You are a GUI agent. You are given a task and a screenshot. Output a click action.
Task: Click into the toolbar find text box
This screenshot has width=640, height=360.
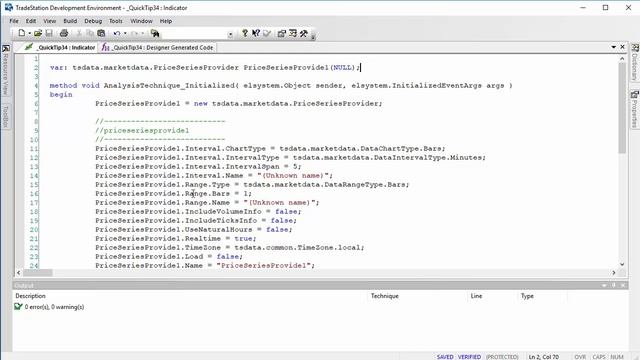pos(194,34)
